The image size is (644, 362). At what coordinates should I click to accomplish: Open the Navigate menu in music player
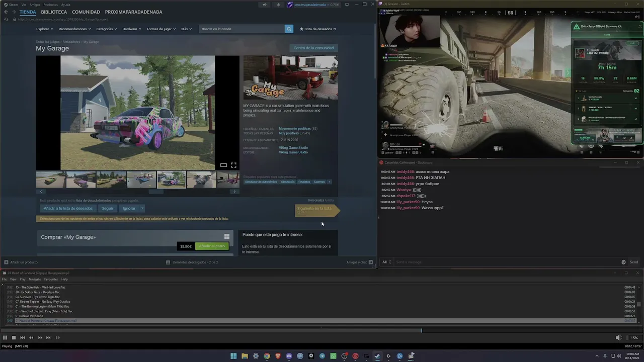[35, 279]
